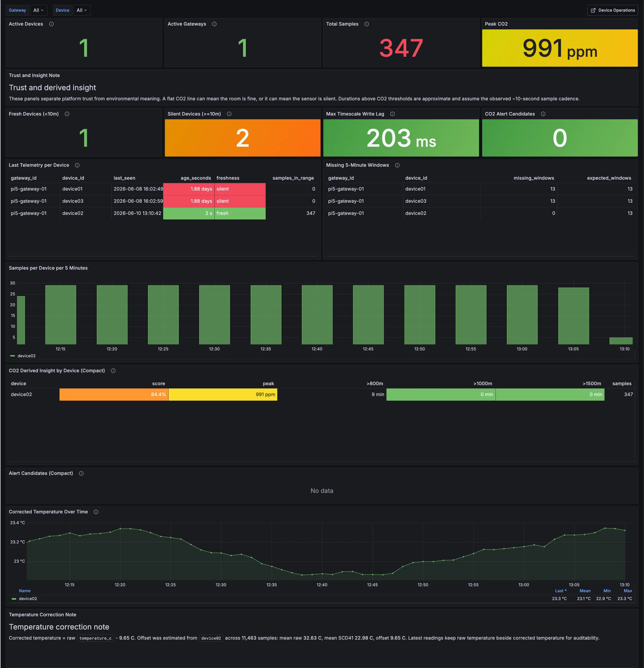
Task: Click the Trust and Insight Note panel title
Action: click(x=34, y=75)
